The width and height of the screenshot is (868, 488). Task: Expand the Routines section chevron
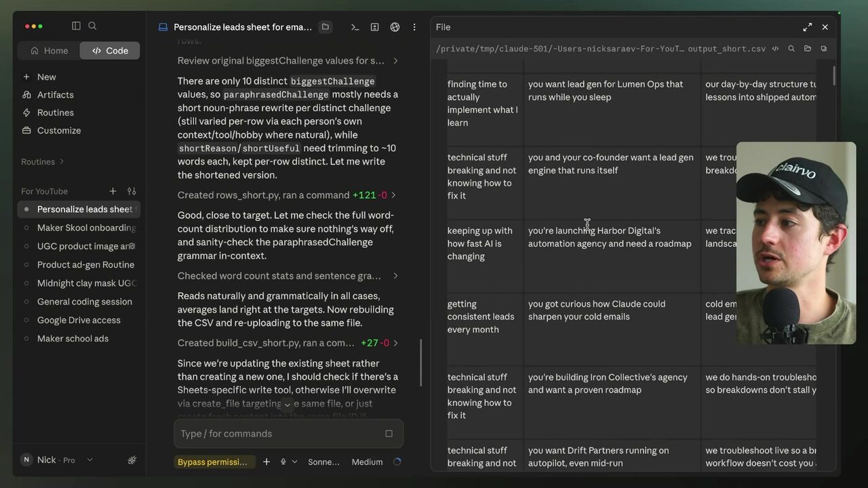point(62,162)
